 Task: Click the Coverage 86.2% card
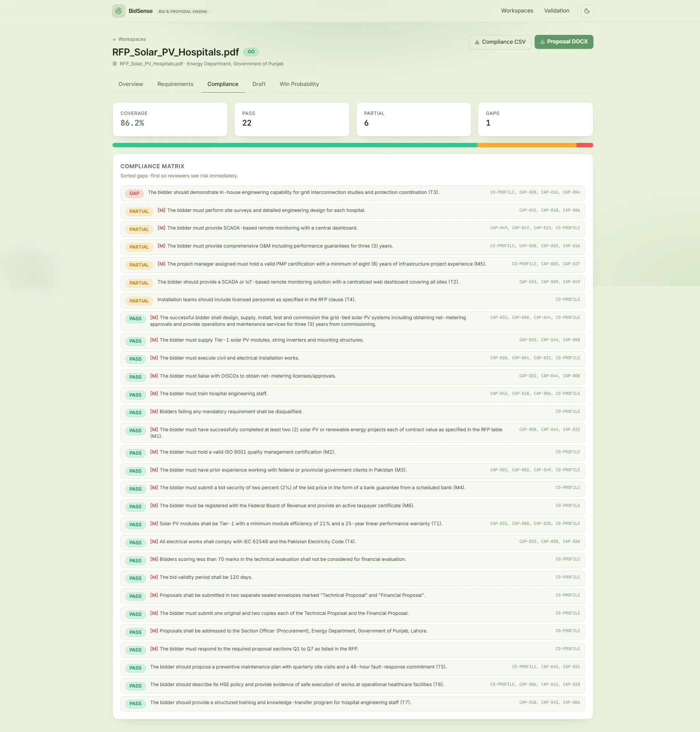170,119
